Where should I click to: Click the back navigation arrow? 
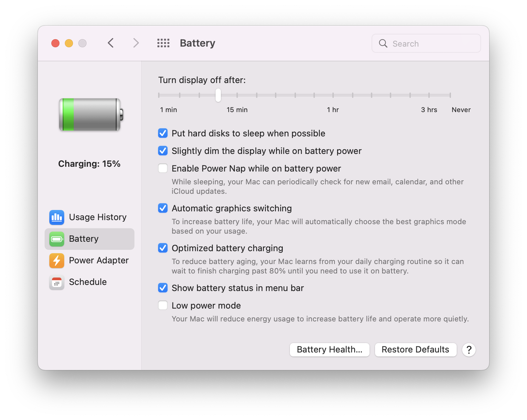pos(110,43)
